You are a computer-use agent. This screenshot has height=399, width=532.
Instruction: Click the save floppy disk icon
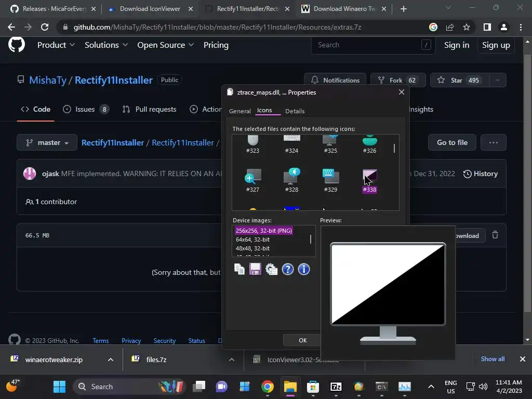point(255,270)
